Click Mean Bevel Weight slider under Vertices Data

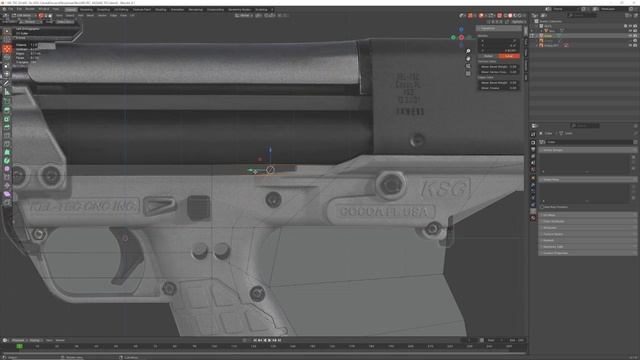pos(498,67)
